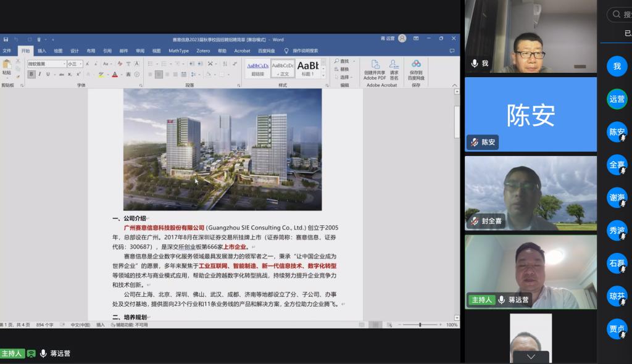Toggle Bold formatting in the font group
Screen dimensions: 632x364
click(x=31, y=74)
